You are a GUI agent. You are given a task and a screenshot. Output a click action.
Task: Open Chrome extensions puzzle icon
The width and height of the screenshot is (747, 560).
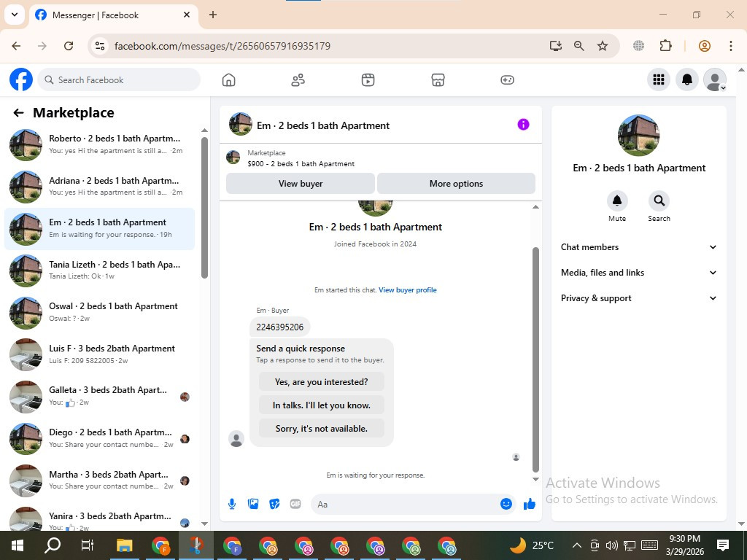[x=665, y=46]
